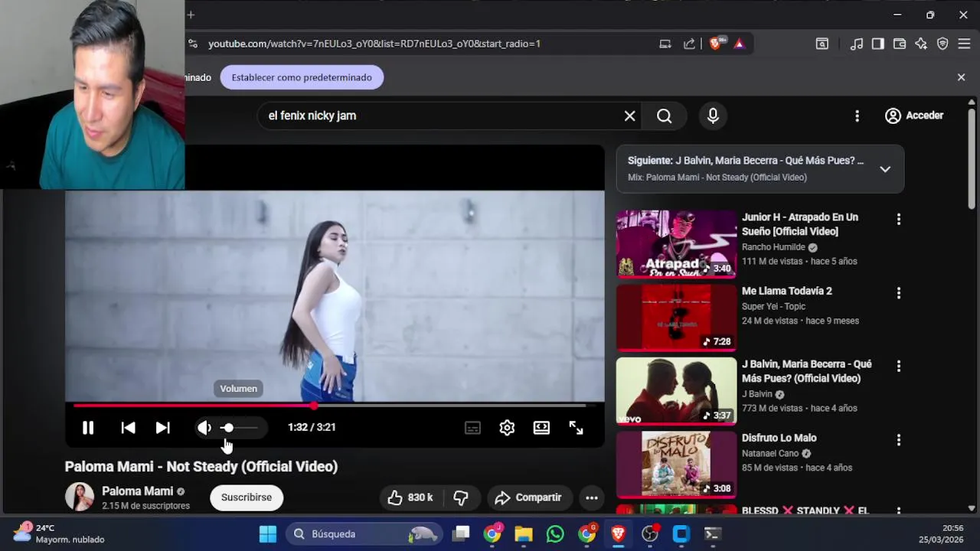Toggle the Brave sidebar panel
This screenshot has height=551, width=980.
[x=878, y=44]
